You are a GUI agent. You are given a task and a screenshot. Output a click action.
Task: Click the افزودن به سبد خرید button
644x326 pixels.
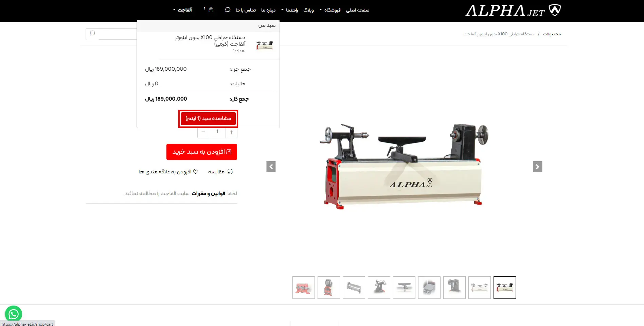[202, 152]
